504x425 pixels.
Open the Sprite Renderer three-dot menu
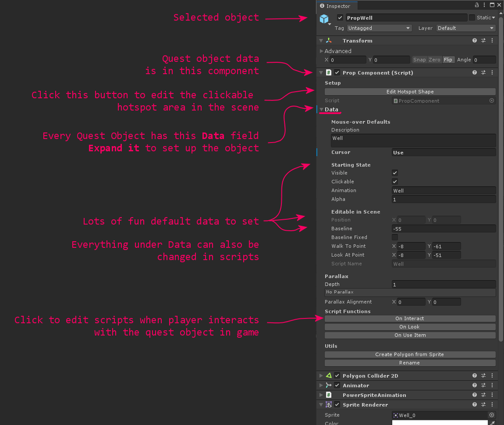(492, 405)
